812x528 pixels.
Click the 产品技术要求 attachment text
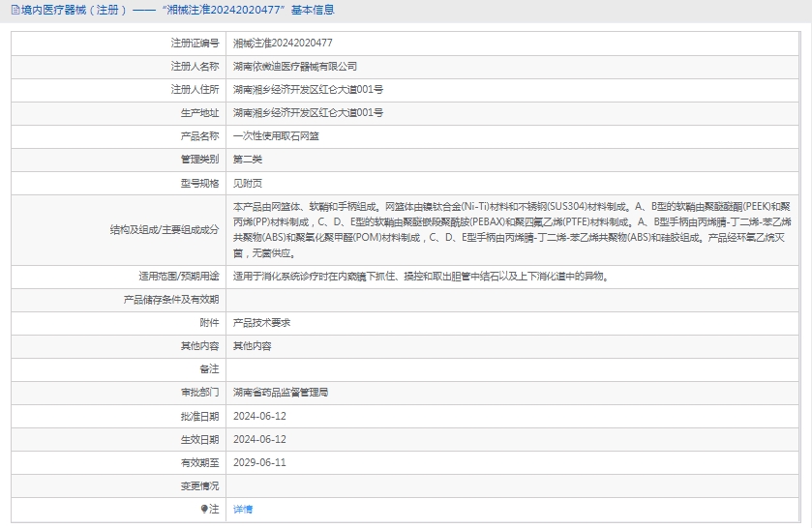[x=261, y=323]
